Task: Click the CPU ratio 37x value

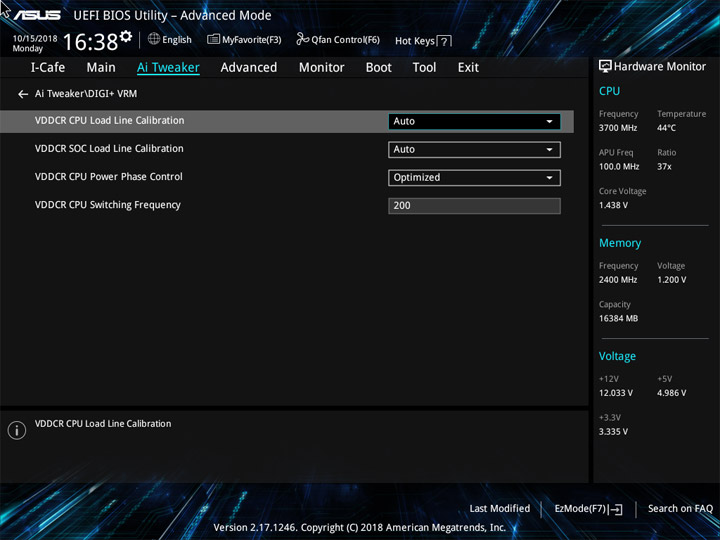Action: tap(664, 167)
